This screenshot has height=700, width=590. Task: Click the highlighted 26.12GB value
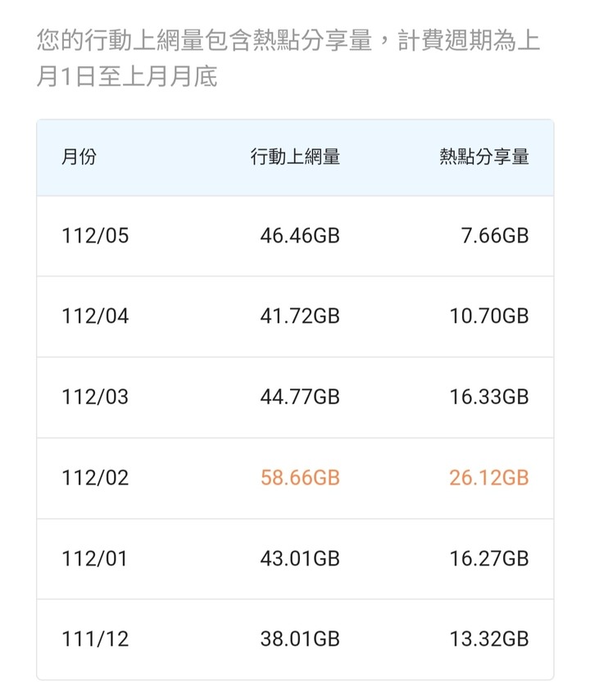click(489, 478)
